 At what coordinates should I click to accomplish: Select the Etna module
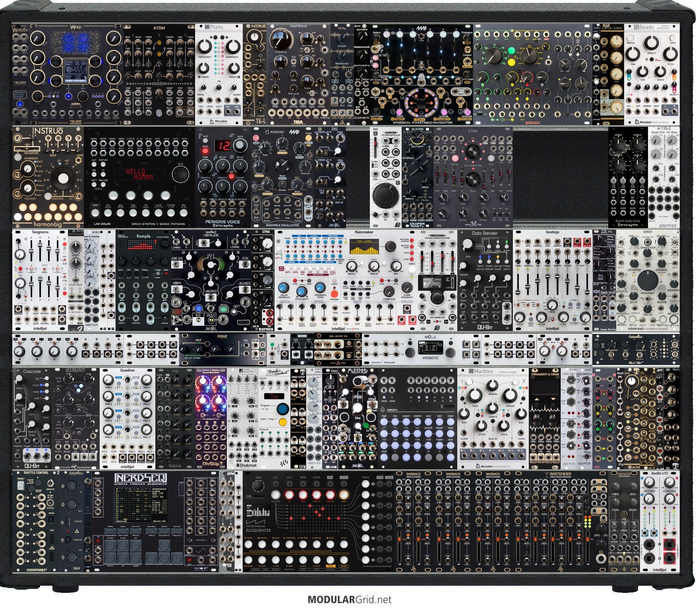[473, 177]
